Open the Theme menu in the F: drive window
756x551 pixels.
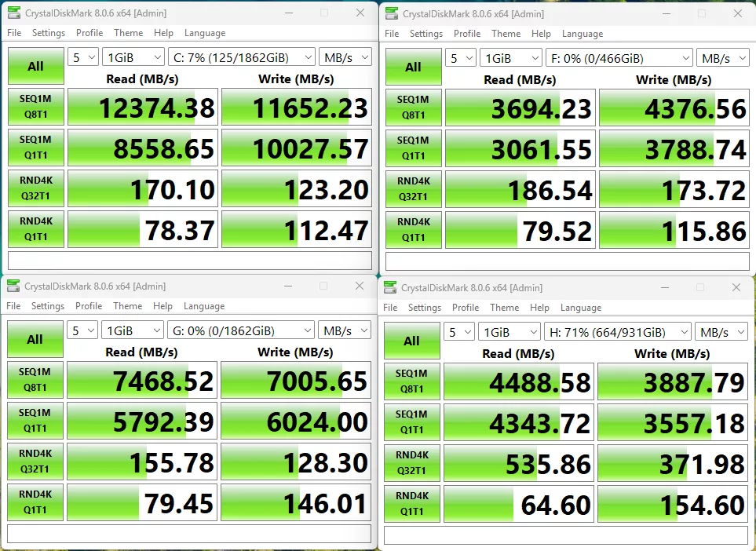pos(506,34)
